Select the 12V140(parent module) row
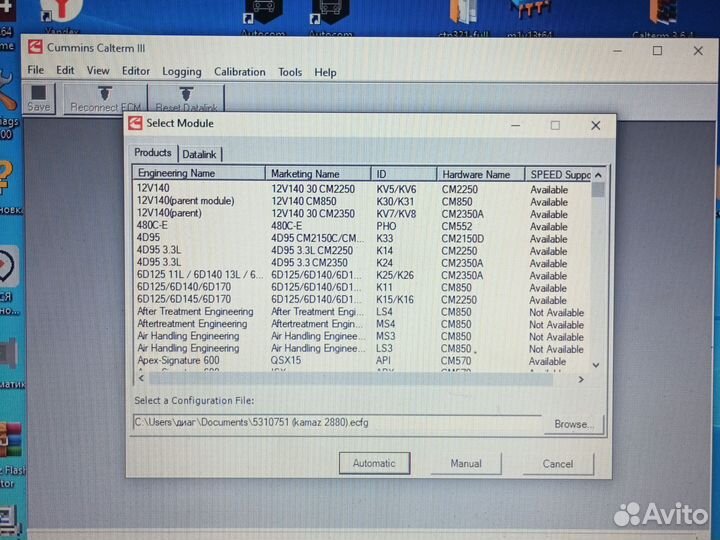This screenshot has width=720, height=540. click(362, 201)
